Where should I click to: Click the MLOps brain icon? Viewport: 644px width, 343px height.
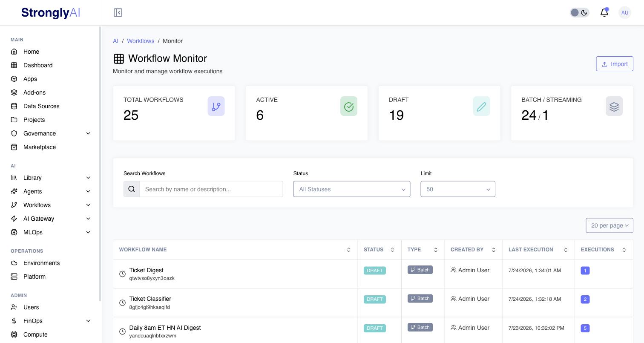pyautogui.click(x=14, y=232)
